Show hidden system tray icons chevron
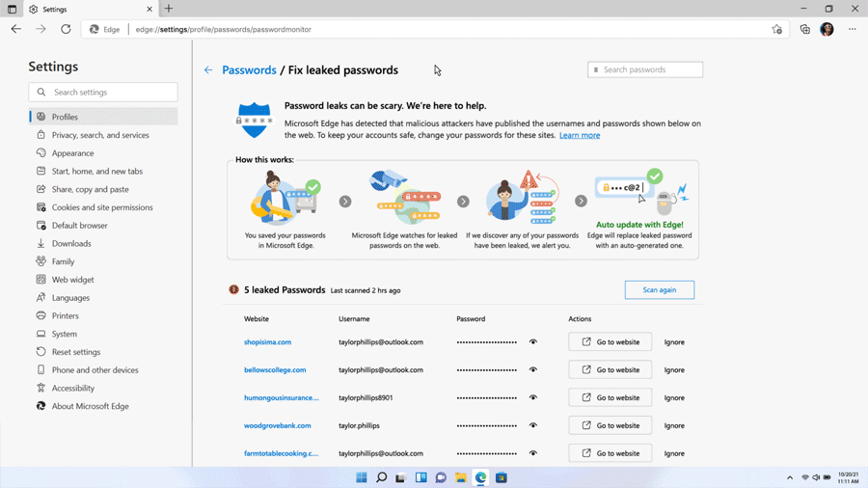Viewport: 868px width, 488px height. (790, 477)
